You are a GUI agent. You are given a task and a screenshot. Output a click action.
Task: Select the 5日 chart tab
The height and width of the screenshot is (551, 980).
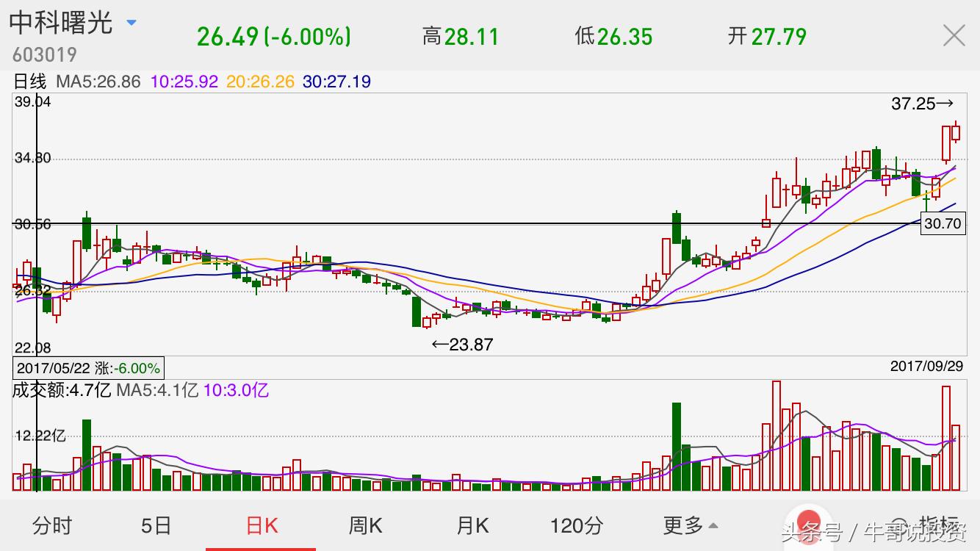point(156,525)
